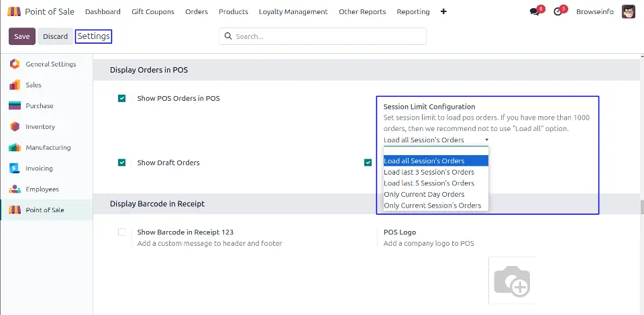Upload POS logo via camera placeholder
Screen dimensions: 644x315
tap(512, 281)
